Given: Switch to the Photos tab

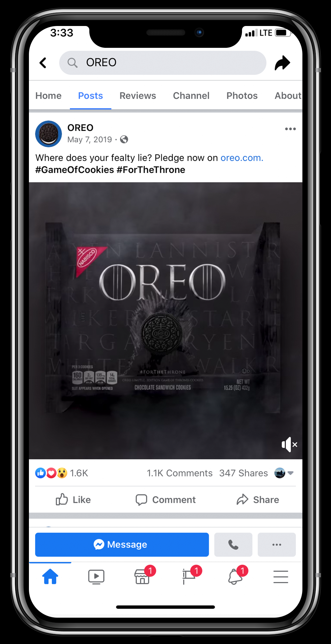Looking at the screenshot, I should (x=242, y=96).
